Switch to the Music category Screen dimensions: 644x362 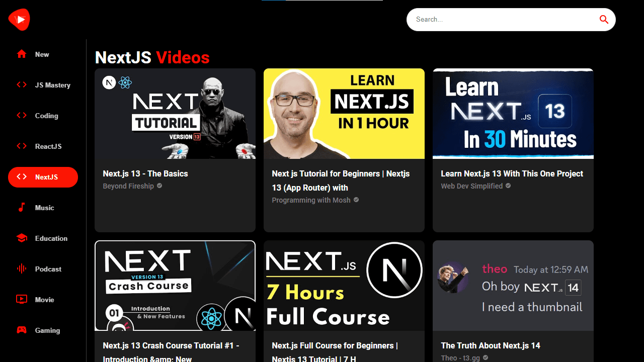(x=43, y=207)
